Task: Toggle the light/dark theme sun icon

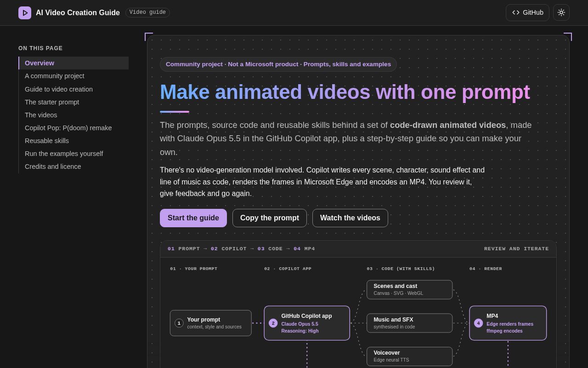Action: click(x=561, y=12)
